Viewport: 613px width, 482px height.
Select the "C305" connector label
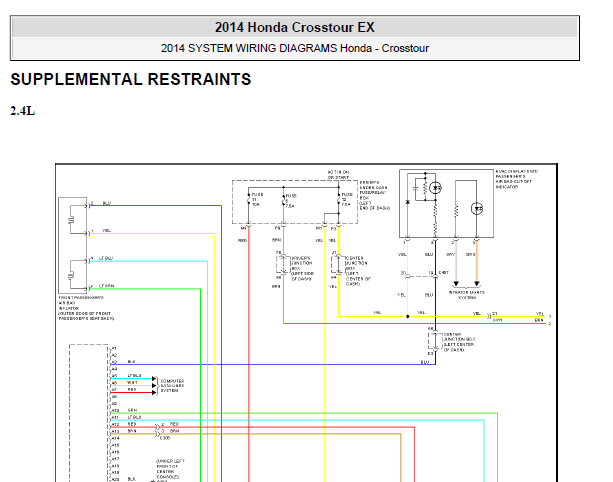pyautogui.click(x=165, y=438)
